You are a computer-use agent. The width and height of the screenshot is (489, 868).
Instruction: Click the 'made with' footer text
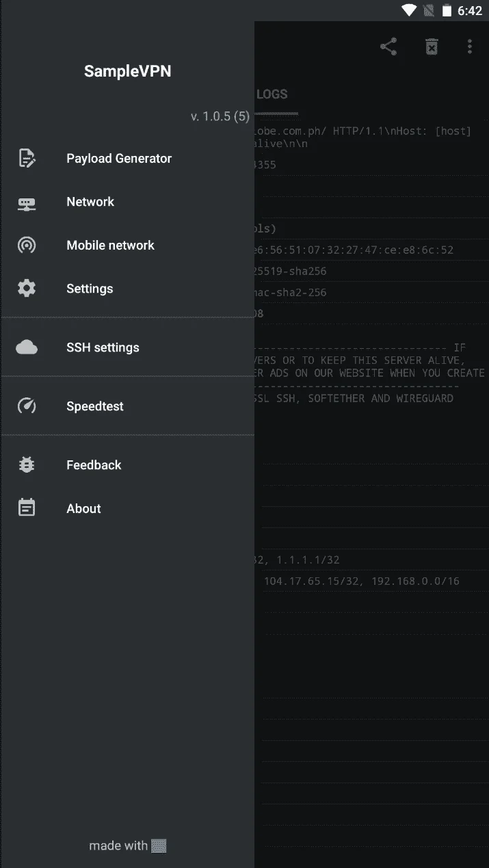pyautogui.click(x=118, y=845)
